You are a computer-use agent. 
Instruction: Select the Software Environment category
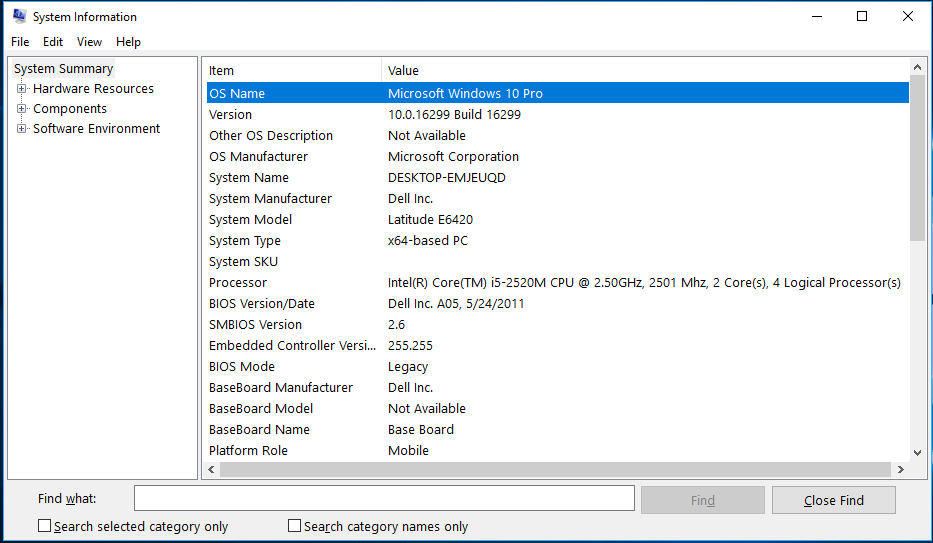(x=96, y=128)
